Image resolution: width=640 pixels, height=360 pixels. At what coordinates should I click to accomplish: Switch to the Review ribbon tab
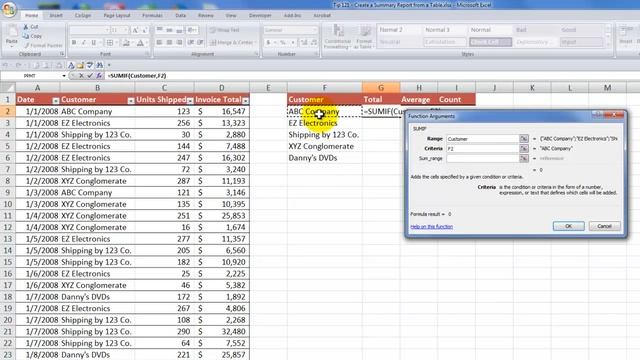206,16
